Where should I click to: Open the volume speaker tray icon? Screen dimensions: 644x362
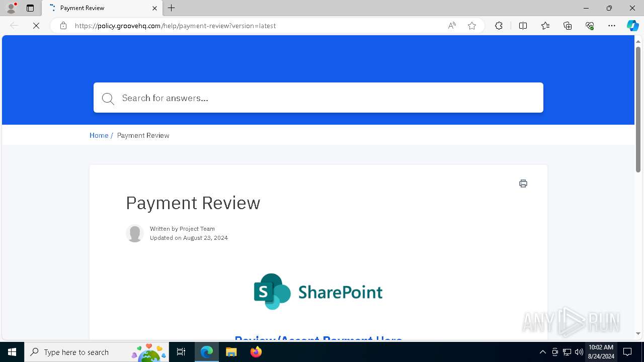coord(579,352)
